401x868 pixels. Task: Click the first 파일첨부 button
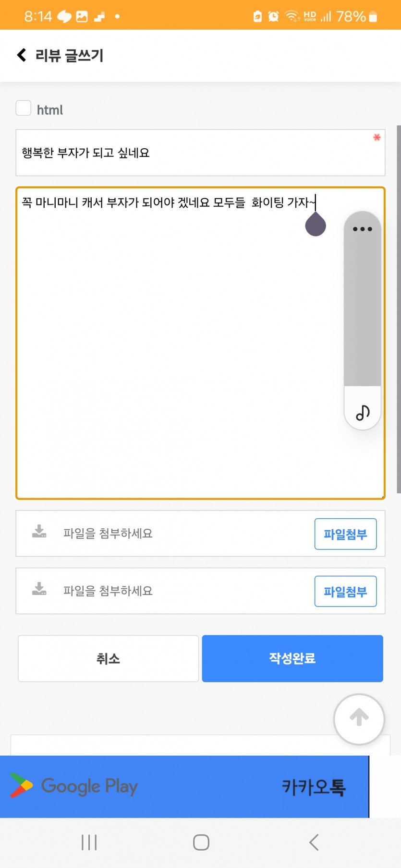coord(345,534)
